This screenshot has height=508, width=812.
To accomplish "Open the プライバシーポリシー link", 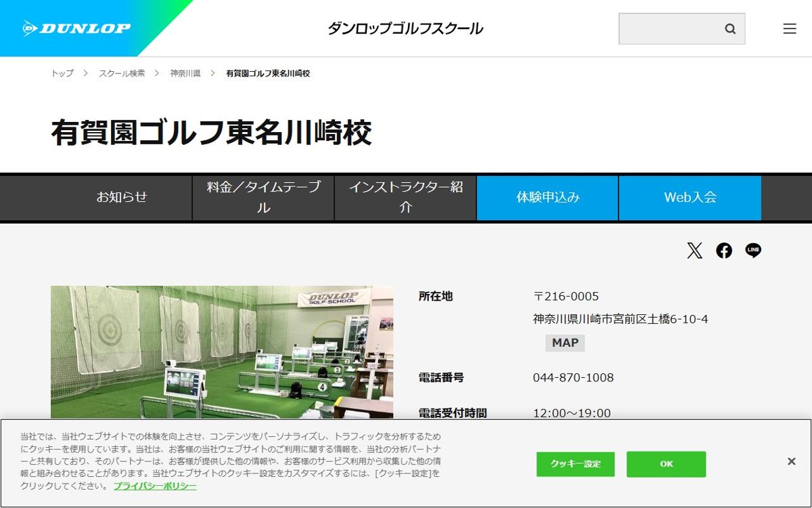I will (x=155, y=486).
